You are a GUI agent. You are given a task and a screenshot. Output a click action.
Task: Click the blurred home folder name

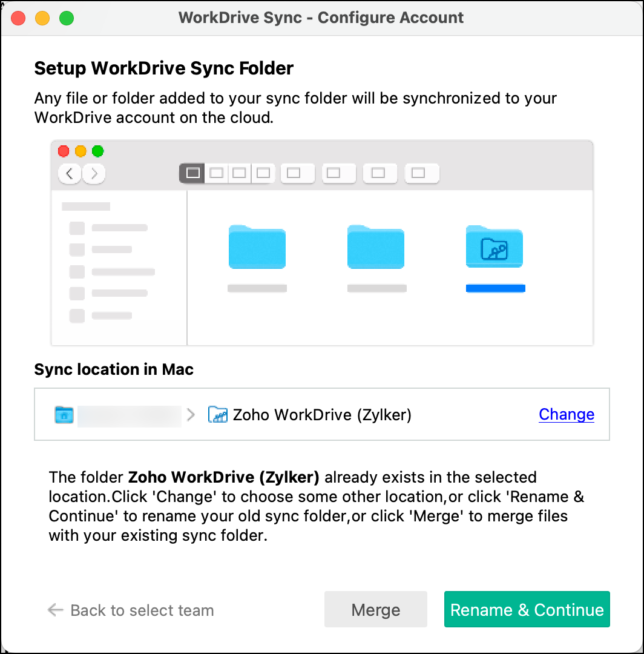tap(129, 415)
